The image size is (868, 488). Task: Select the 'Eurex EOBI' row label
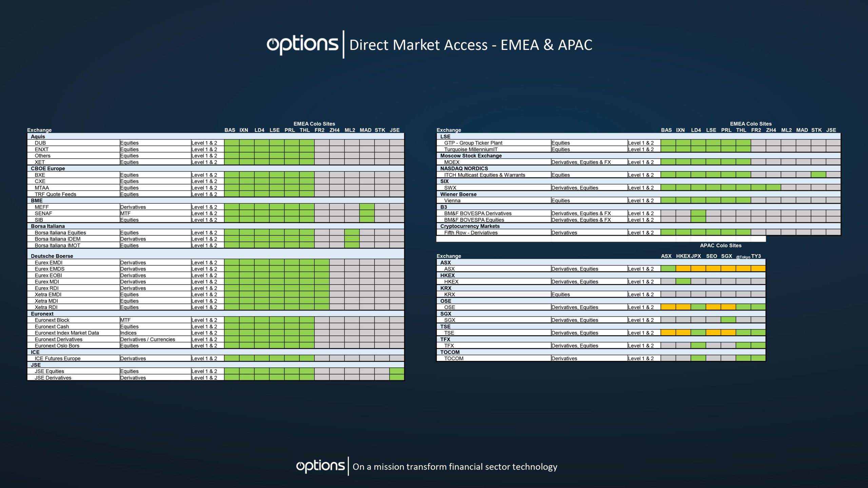click(48, 276)
